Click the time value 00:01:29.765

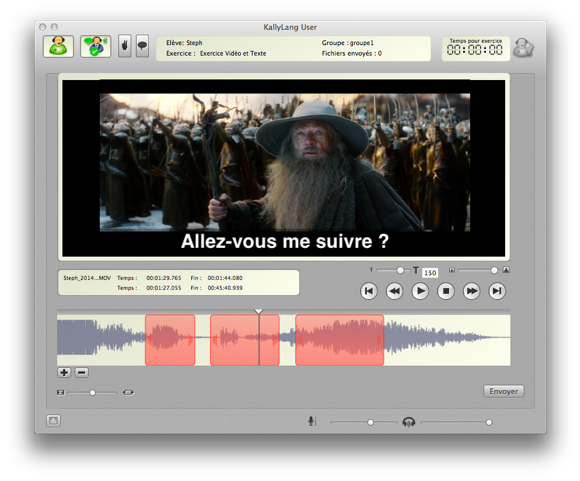click(x=163, y=278)
